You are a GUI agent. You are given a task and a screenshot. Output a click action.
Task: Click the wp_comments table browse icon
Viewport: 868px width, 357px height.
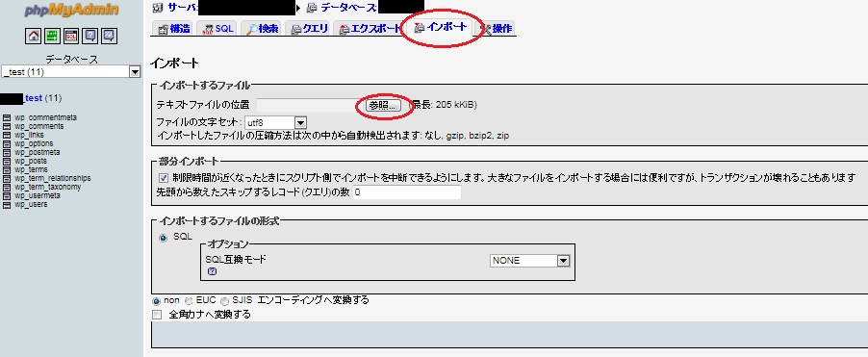7,127
